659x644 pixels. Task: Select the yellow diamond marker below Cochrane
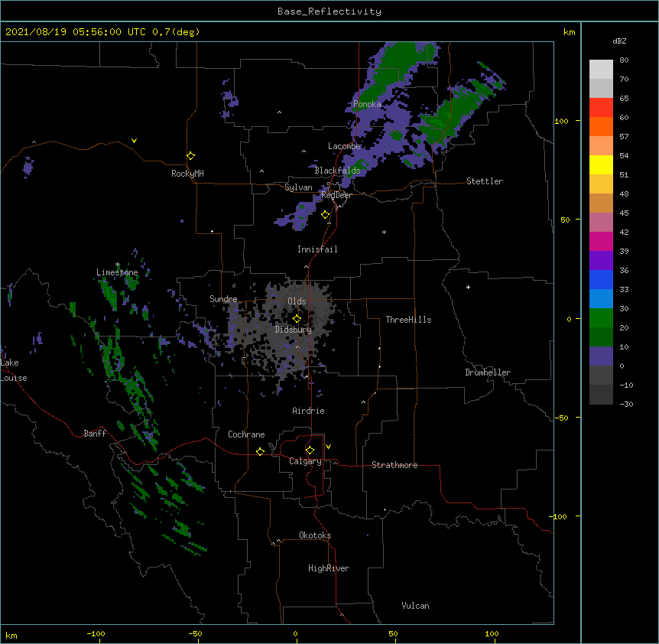tap(260, 451)
